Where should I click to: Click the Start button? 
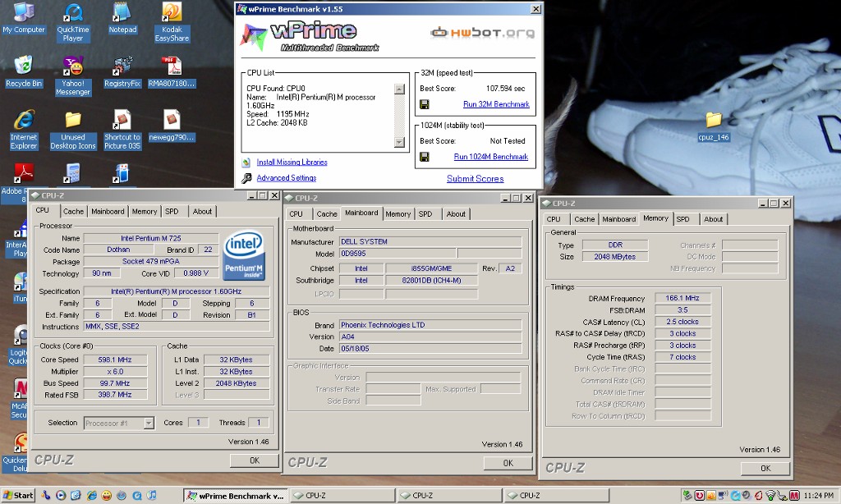[x=18, y=496]
